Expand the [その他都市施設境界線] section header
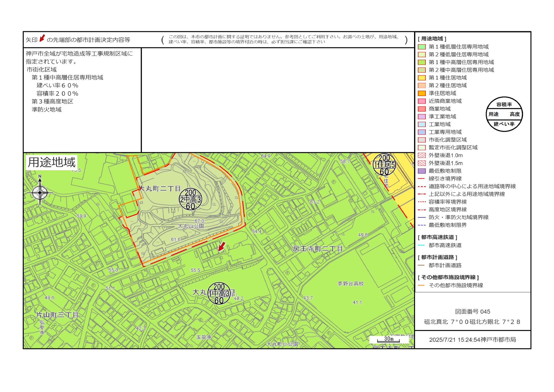554x392 pixels. pos(448,277)
